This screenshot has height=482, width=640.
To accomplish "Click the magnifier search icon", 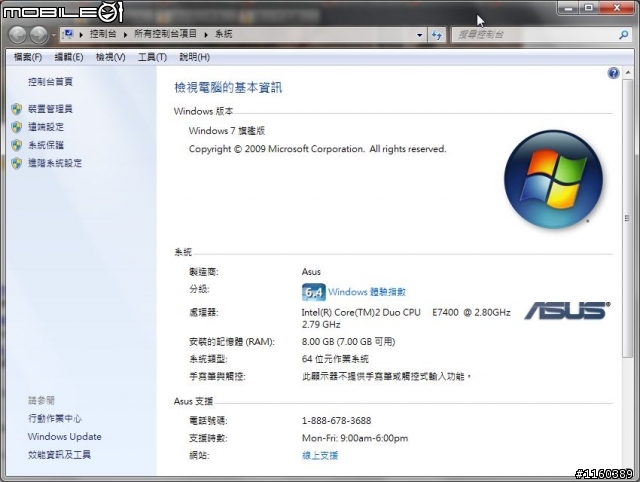I will 623,35.
